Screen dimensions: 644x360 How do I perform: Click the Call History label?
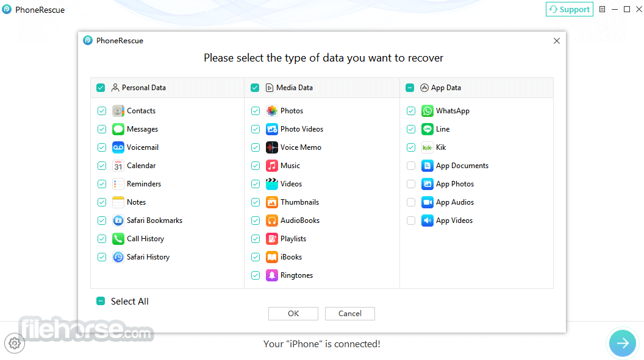coord(145,239)
